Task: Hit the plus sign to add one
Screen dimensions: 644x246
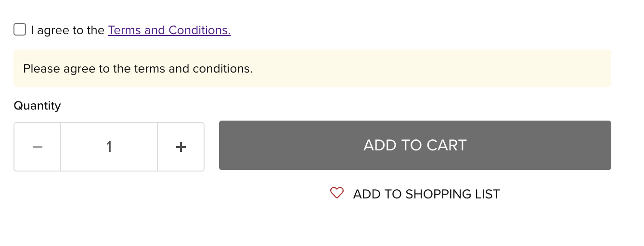Action: coord(181,147)
